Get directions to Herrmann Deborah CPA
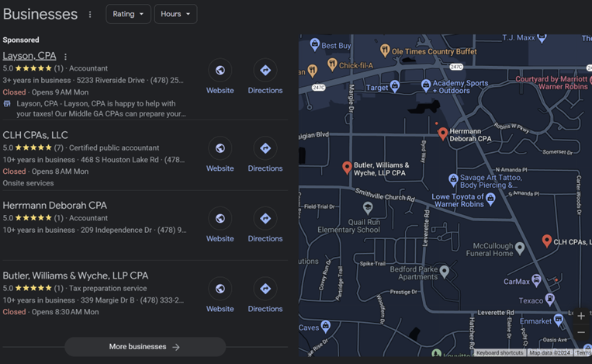Image resolution: width=592 pixels, height=364 pixels. pos(265,219)
